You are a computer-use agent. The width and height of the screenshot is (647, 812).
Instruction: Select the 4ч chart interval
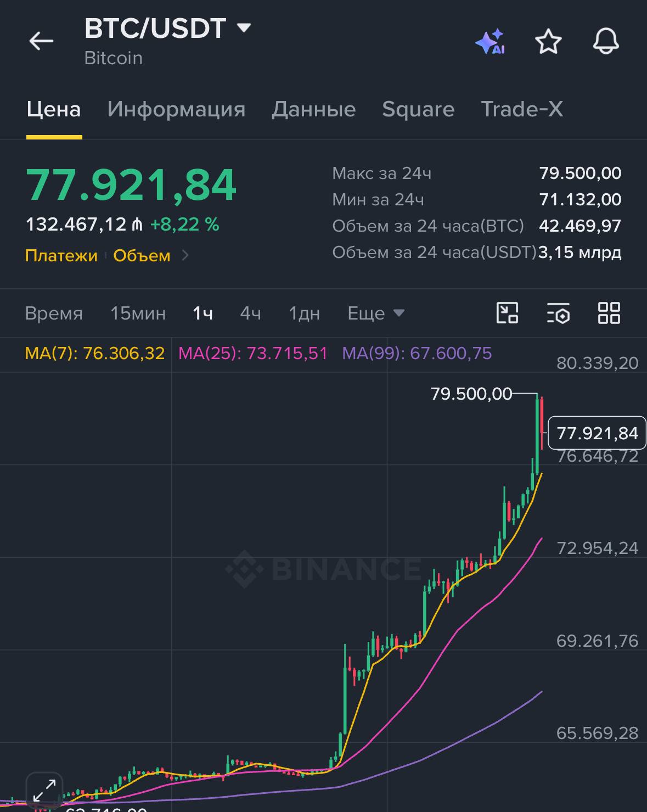pyautogui.click(x=250, y=313)
